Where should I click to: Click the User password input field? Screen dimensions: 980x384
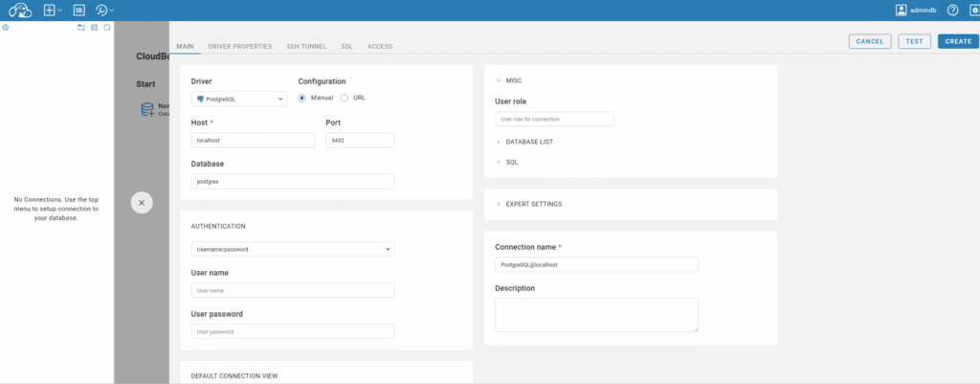pyautogui.click(x=293, y=331)
